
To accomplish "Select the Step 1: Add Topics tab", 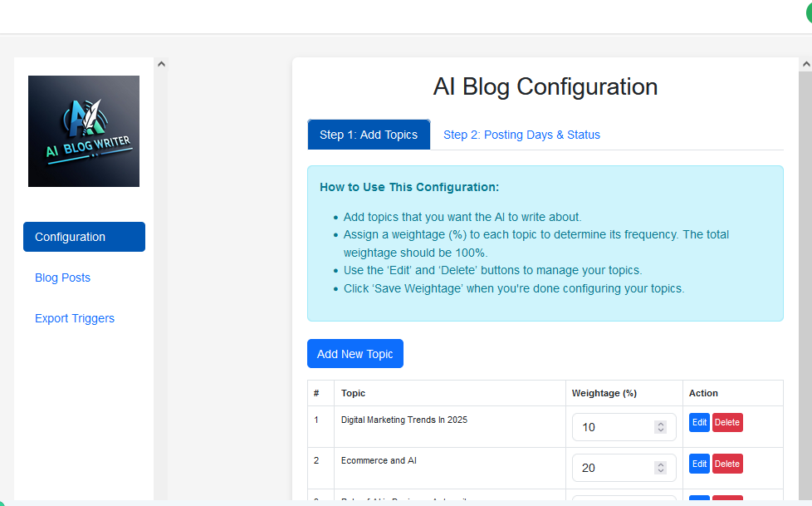I will 369,134.
